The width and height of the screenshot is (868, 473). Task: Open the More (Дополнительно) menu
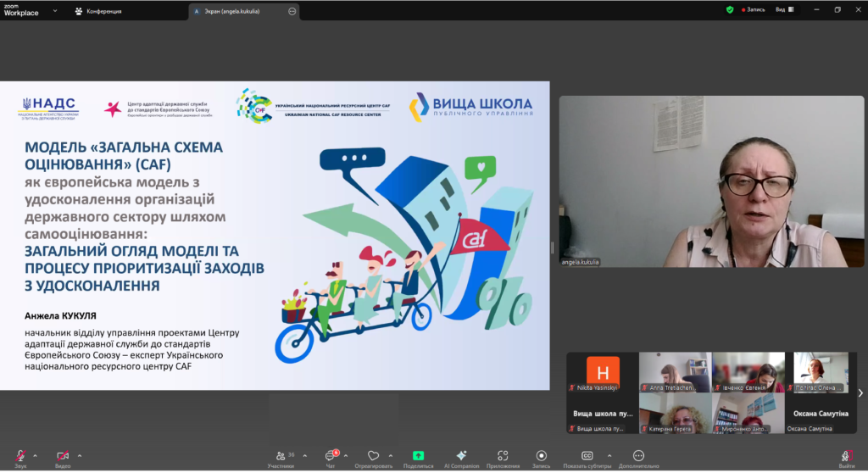[x=638, y=456]
